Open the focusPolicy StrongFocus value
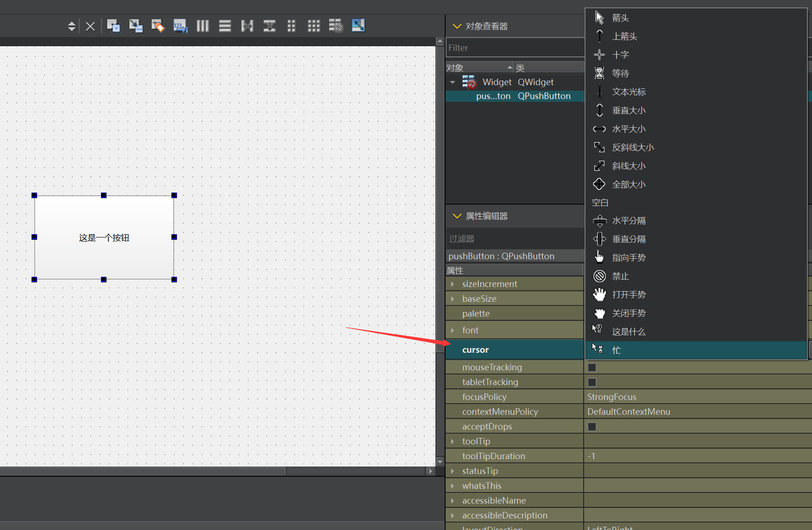Screen dimensions: 812x530 coord(698,397)
